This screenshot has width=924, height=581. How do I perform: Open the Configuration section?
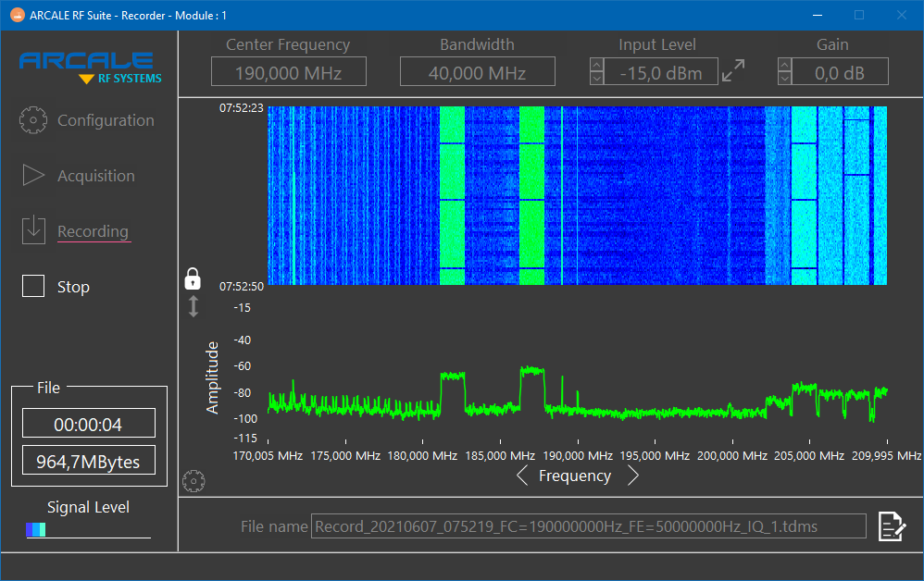[x=105, y=119]
